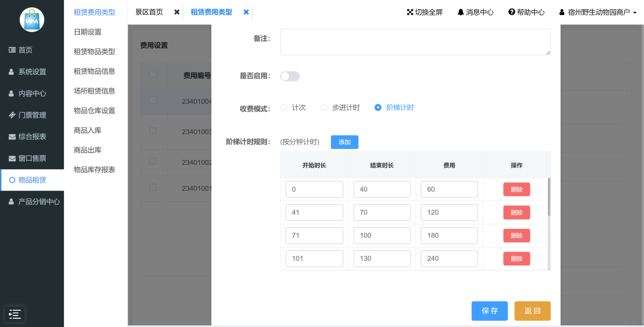The width and height of the screenshot is (644, 327).
Task: Click the orange 返回 button
Action: (x=532, y=311)
